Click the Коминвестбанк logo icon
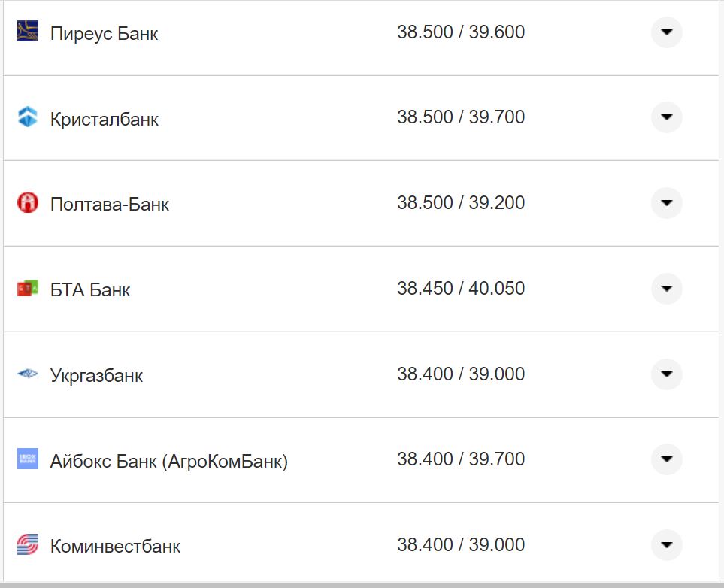 coord(28,545)
